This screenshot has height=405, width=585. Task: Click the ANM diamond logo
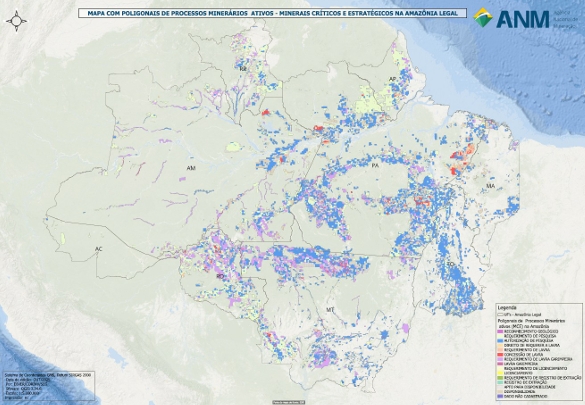point(483,17)
